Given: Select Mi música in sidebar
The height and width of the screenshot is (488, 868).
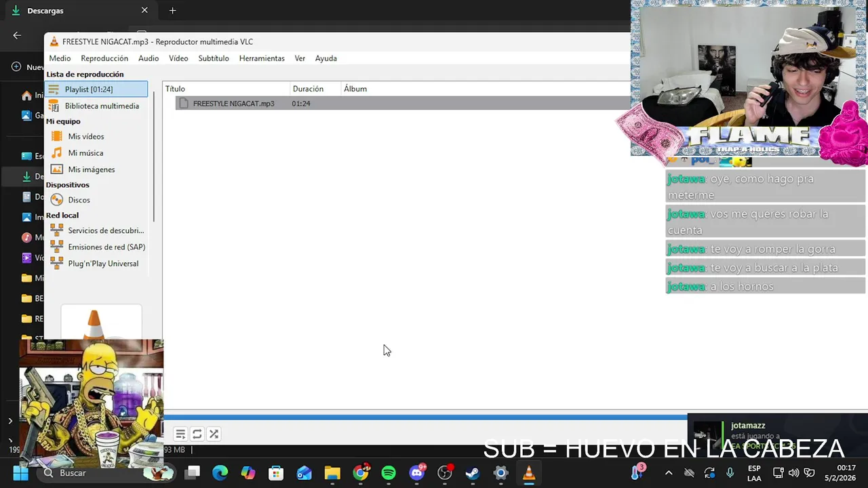Looking at the screenshot, I should click(96, 153).
